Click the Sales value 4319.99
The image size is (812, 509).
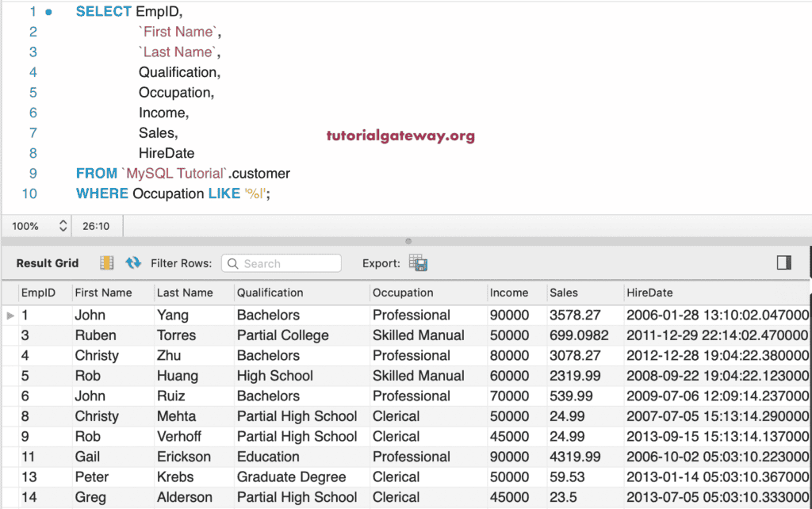(576, 456)
